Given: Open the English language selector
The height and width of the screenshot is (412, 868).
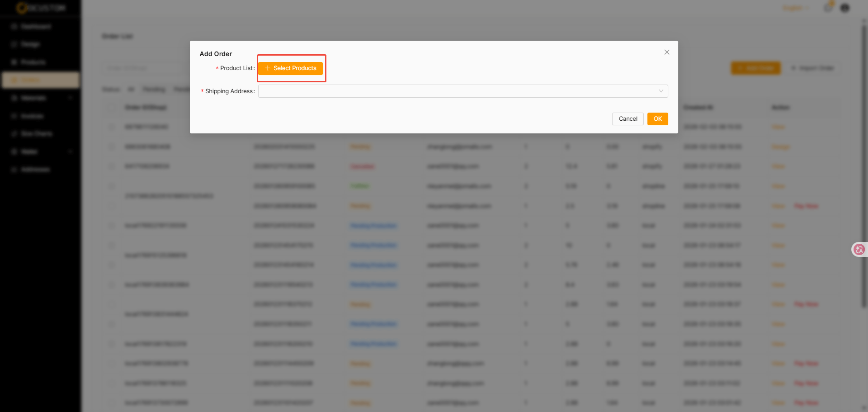Looking at the screenshot, I should [795, 8].
